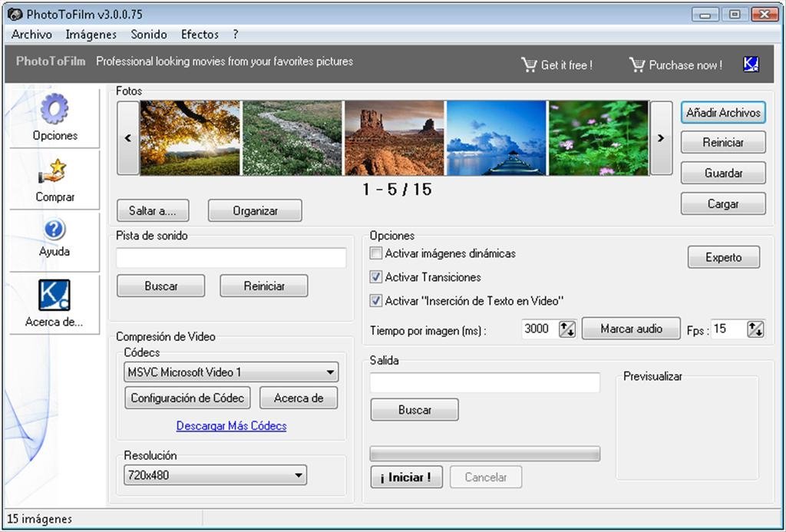Follow the Descargar Más Códecs link
Screen dimensions: 786x532
[231, 426]
